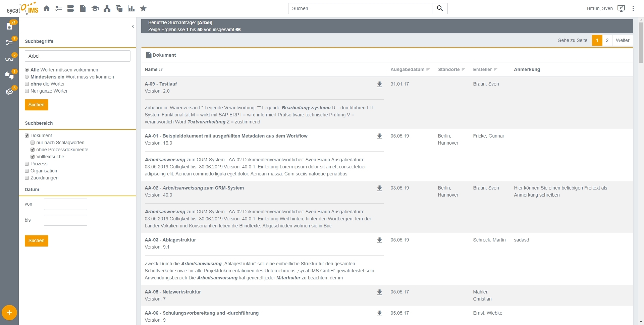Click the magnifier search button
644x325 pixels.
(440, 8)
